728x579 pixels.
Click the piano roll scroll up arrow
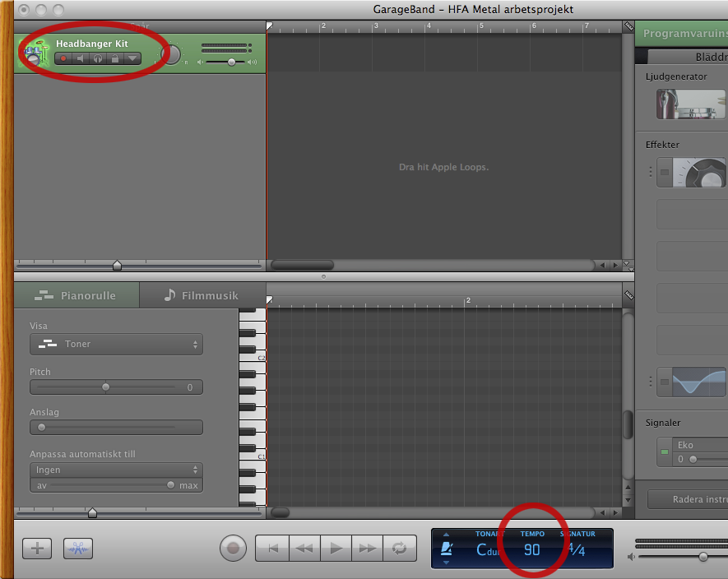pos(628,488)
